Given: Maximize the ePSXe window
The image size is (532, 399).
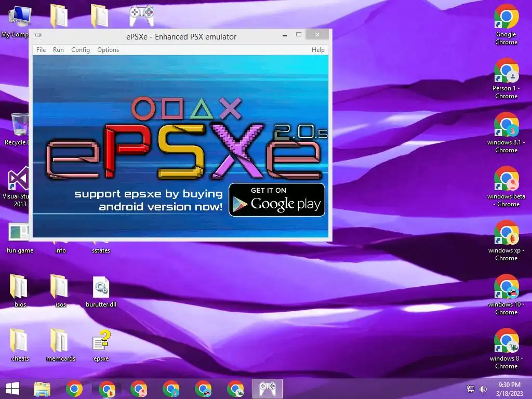Looking at the screenshot, I should (x=299, y=35).
